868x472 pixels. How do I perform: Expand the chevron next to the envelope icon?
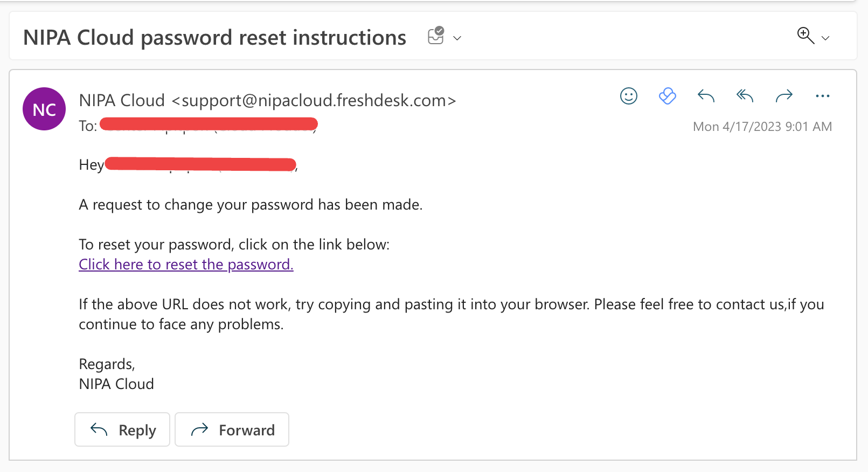click(457, 38)
